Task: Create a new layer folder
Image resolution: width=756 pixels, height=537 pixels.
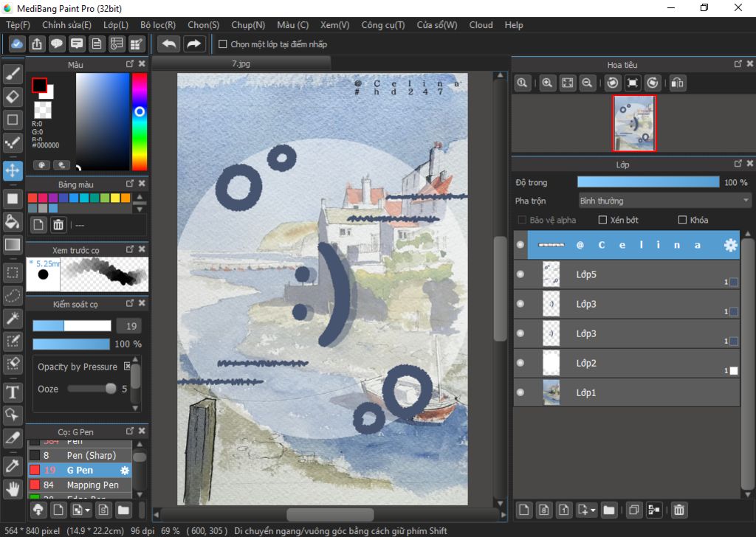Action: click(x=609, y=510)
